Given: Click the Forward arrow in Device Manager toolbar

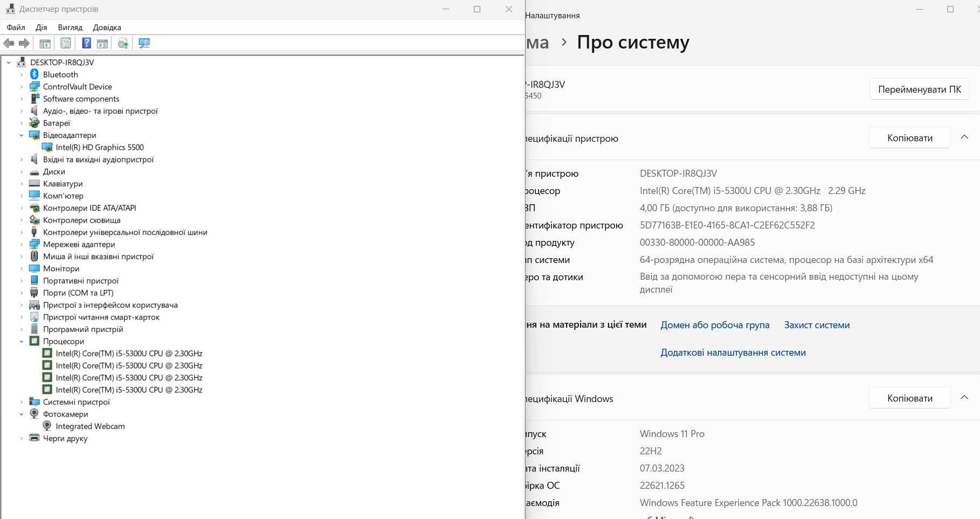Looking at the screenshot, I should (24, 43).
